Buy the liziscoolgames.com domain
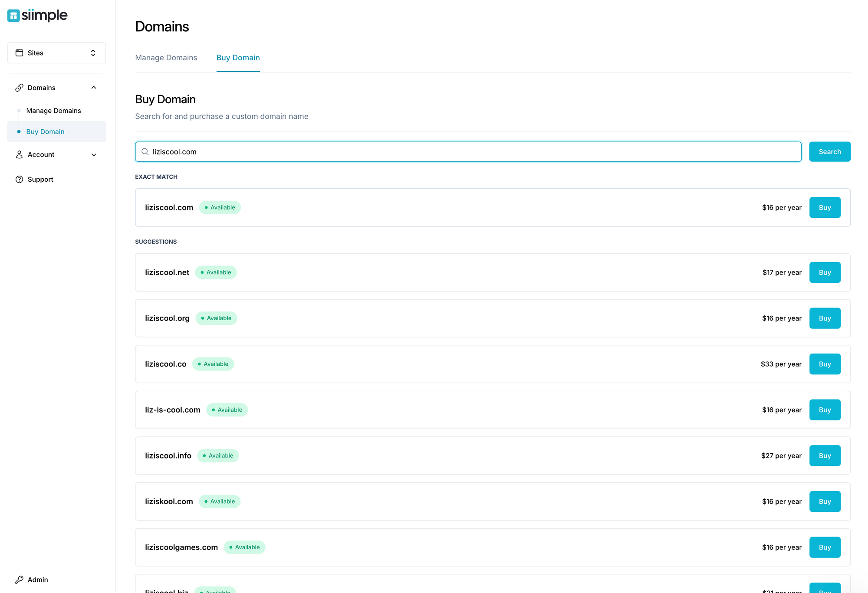Image resolution: width=868 pixels, height=593 pixels. [825, 547]
